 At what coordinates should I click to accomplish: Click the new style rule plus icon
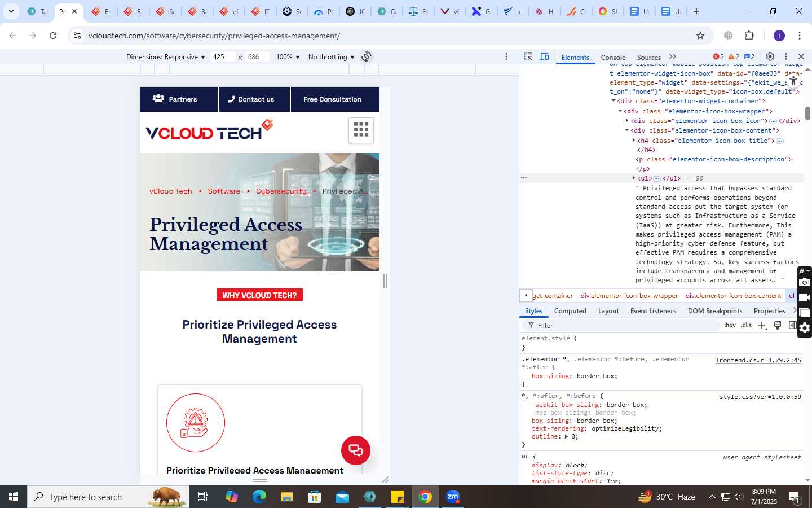762,326
